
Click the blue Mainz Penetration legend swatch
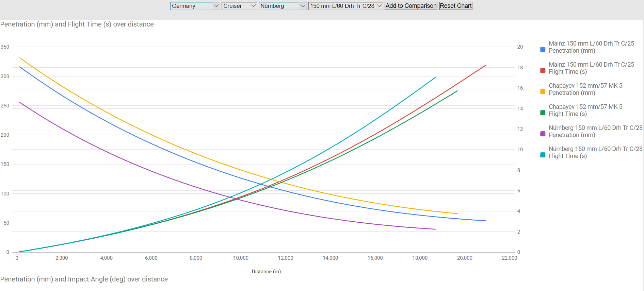point(543,50)
